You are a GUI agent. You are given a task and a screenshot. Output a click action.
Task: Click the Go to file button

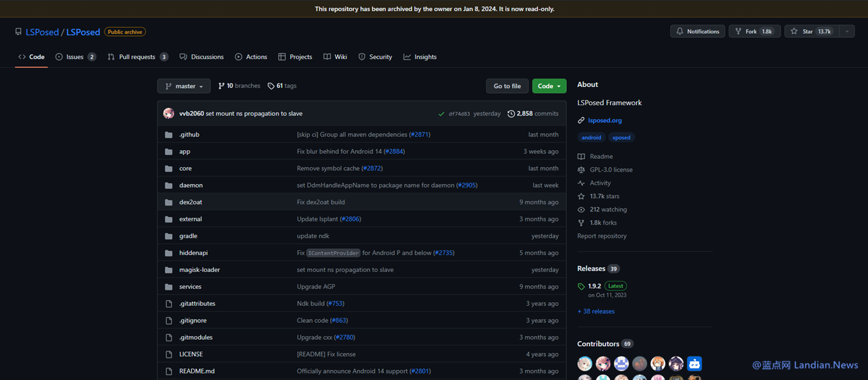(x=507, y=86)
